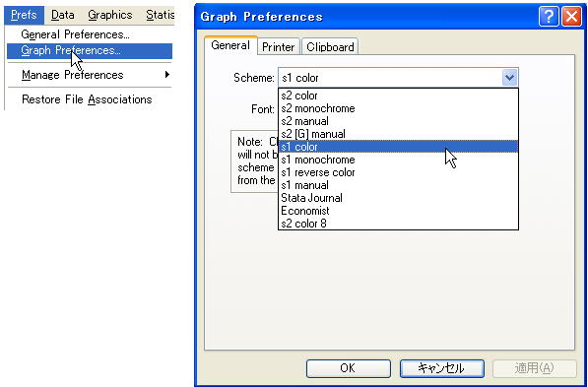Choose Graph Preferences menu entry
The height and width of the screenshot is (387, 588).
coord(90,50)
